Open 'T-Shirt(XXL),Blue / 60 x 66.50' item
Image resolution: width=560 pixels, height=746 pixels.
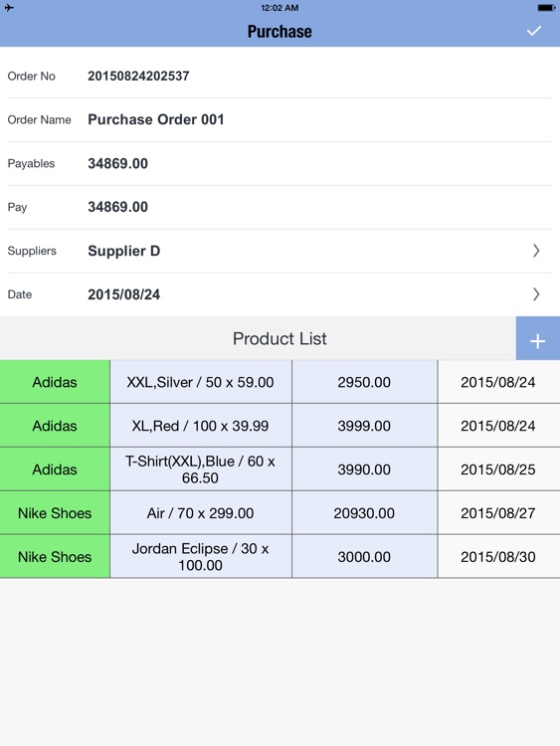coord(201,469)
